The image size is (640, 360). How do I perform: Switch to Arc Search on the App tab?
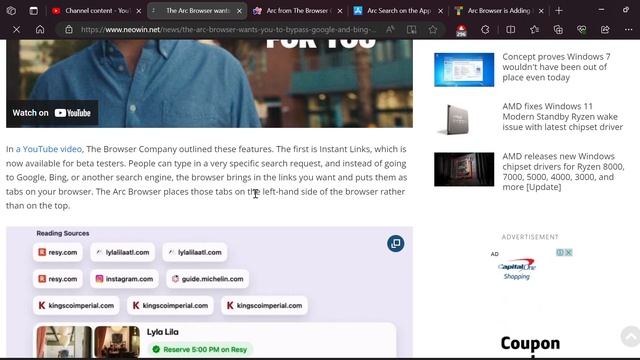[x=398, y=11]
